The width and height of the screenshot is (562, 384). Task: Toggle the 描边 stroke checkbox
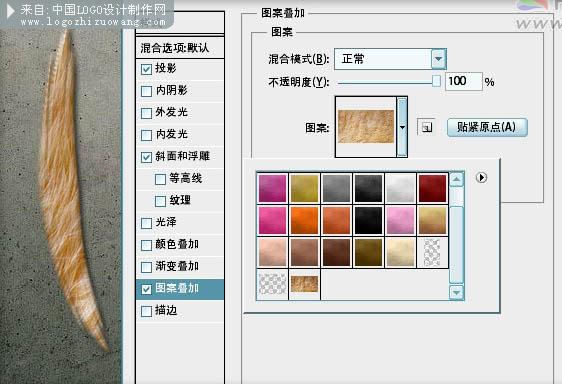(146, 311)
